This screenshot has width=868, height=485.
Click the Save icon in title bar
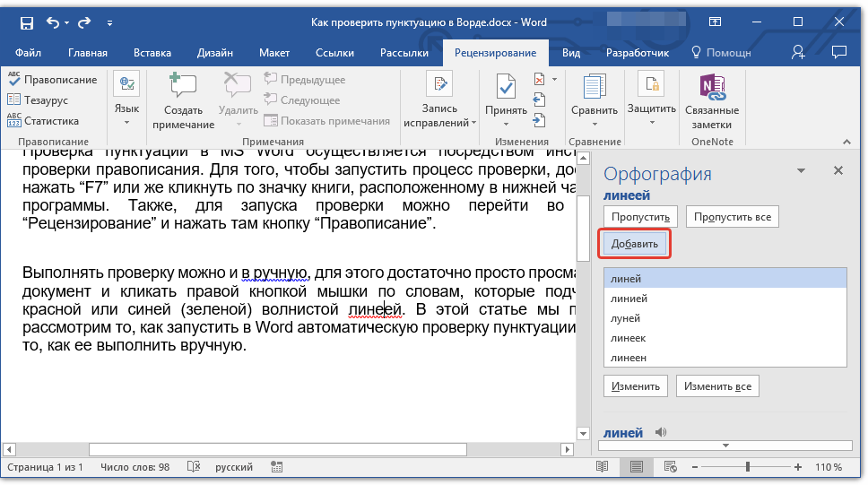[x=27, y=22]
